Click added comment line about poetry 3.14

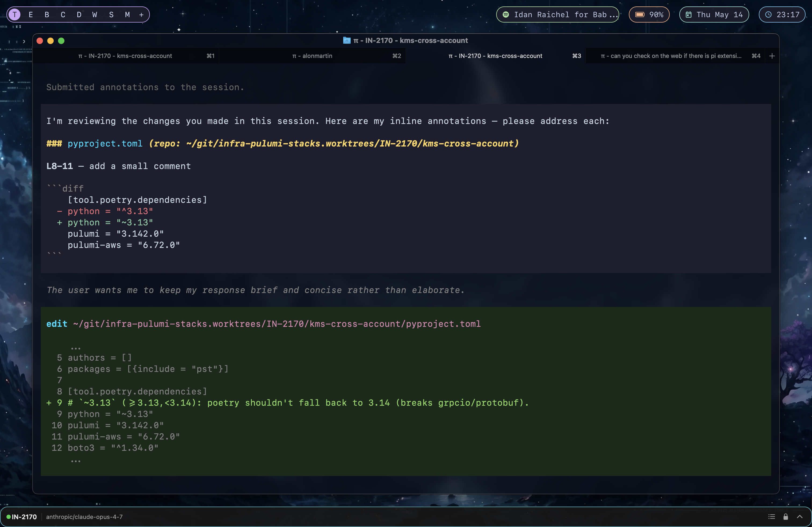coord(288,403)
